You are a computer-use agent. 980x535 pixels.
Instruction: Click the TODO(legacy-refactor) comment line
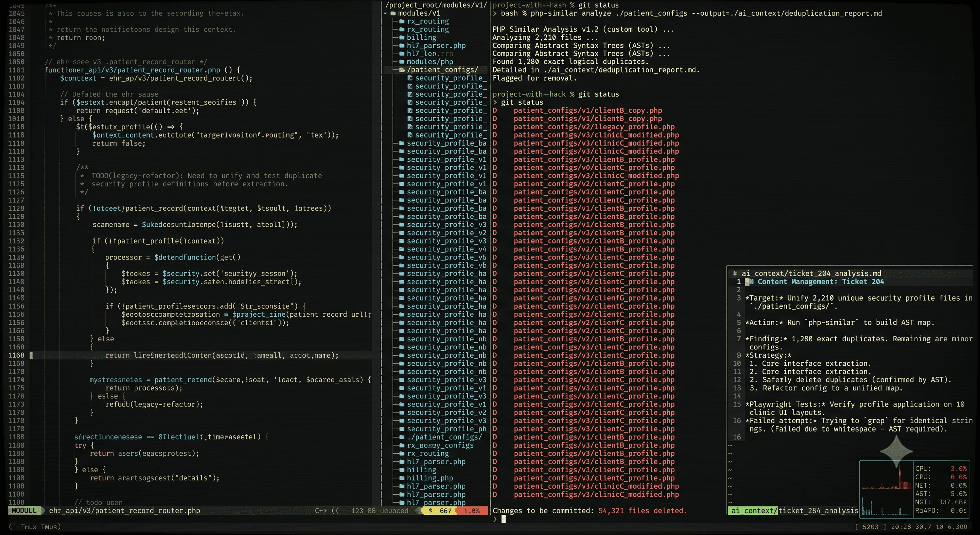pyautogui.click(x=201, y=176)
